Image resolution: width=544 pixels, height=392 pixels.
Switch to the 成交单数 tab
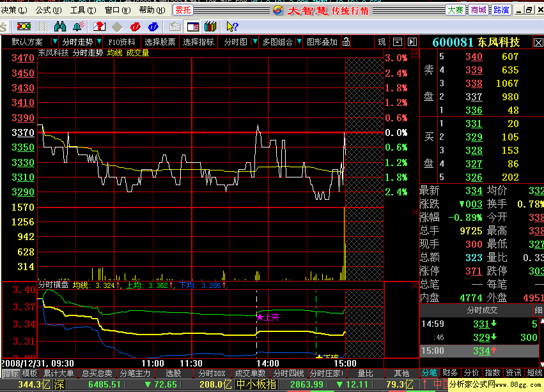(250, 373)
